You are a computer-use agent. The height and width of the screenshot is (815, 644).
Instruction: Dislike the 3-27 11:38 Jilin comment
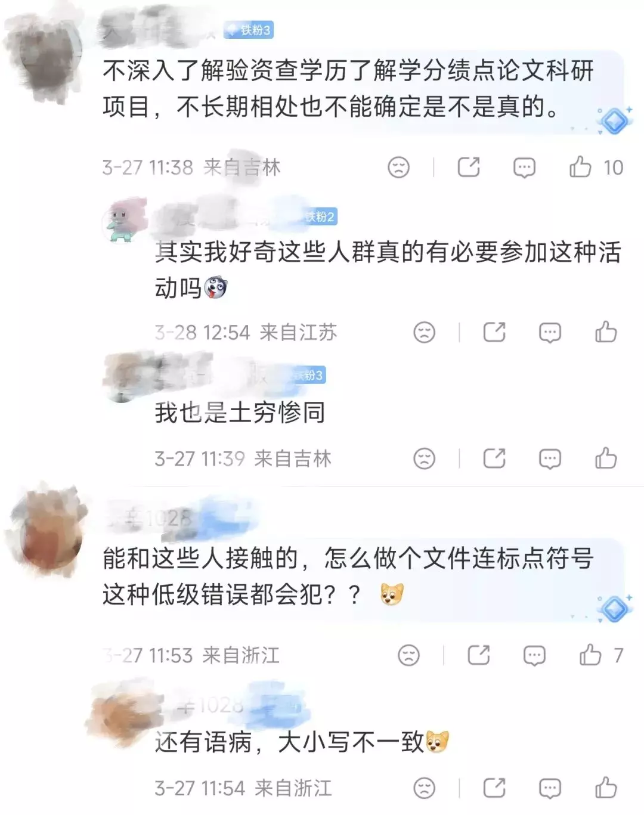pos(399,167)
